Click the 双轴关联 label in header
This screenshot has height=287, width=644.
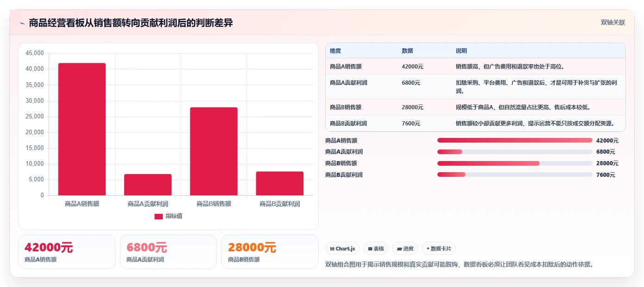pyautogui.click(x=612, y=23)
